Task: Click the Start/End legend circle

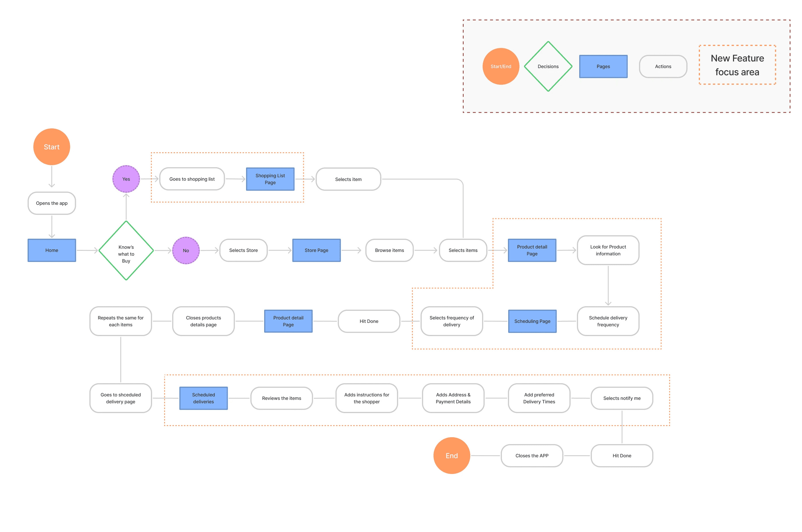Action: point(500,66)
